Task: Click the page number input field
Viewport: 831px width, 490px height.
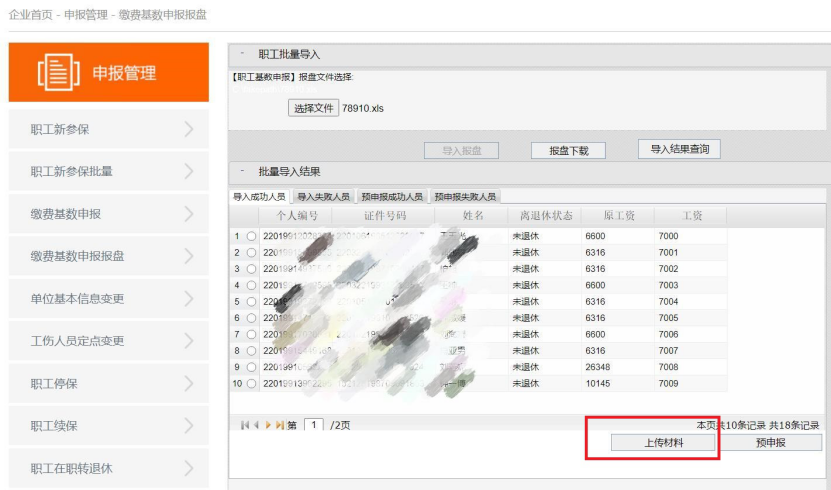Action: point(313,425)
